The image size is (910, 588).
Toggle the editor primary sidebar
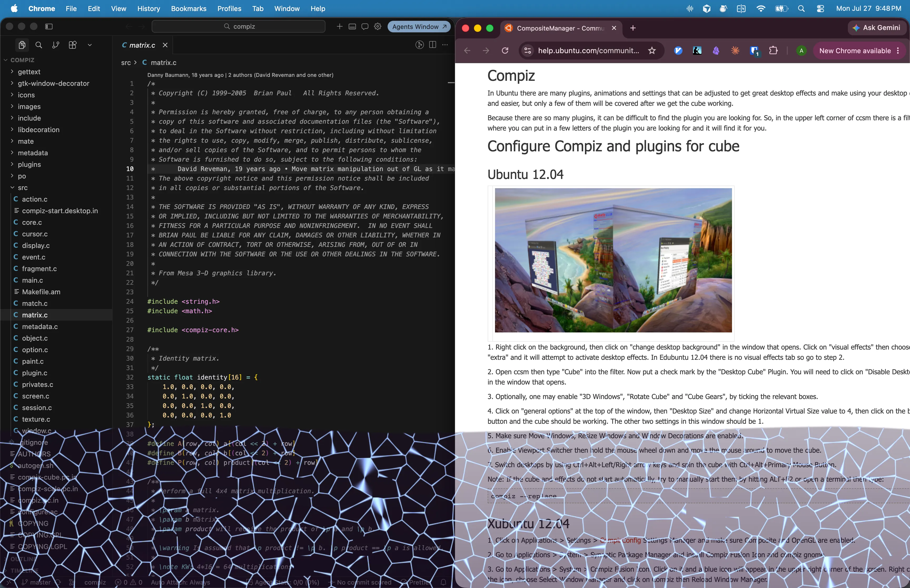pos(49,26)
